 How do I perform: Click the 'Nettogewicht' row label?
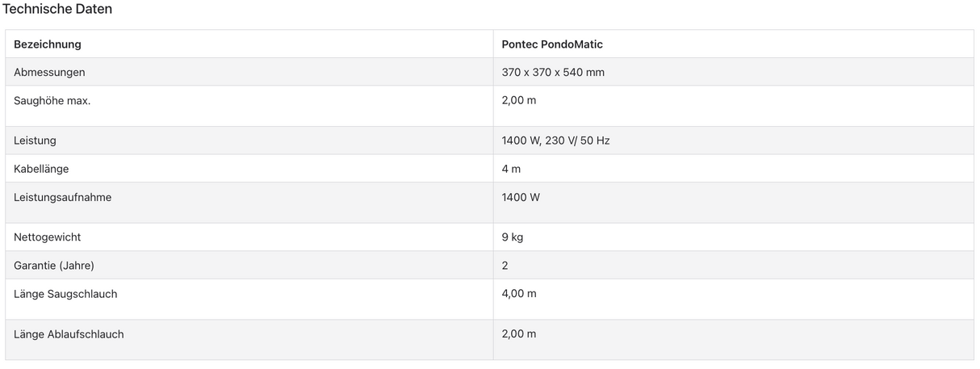point(47,237)
